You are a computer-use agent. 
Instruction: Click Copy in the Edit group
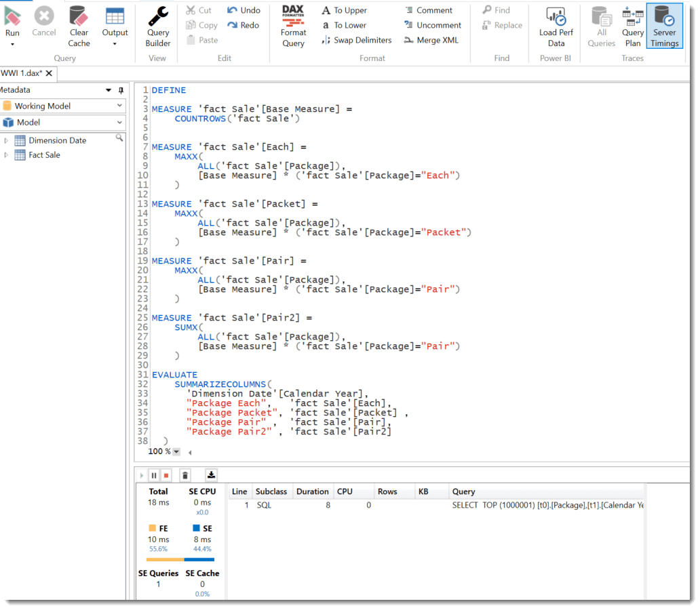pos(201,25)
